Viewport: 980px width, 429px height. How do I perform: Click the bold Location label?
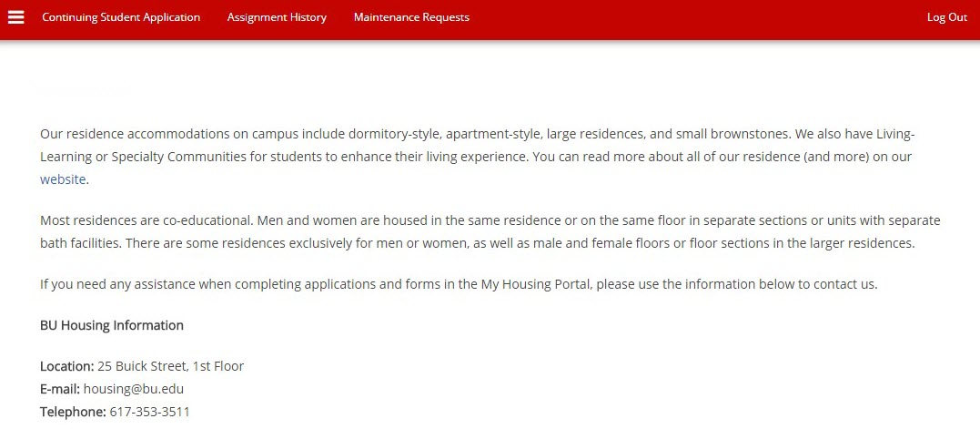click(x=66, y=366)
